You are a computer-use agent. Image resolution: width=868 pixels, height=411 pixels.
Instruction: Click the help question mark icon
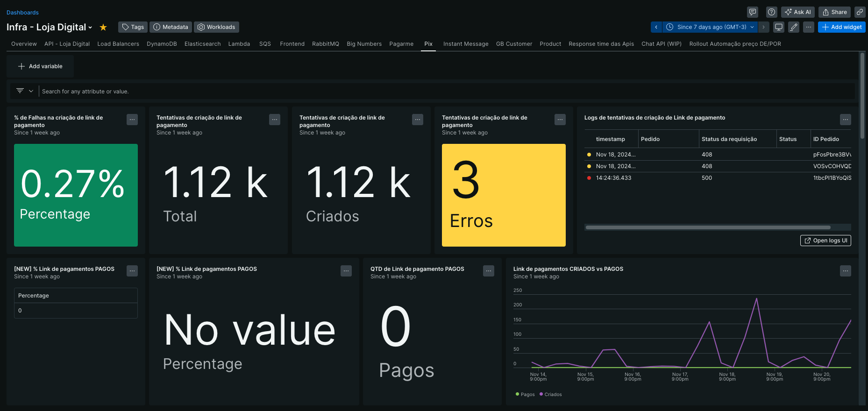click(772, 12)
